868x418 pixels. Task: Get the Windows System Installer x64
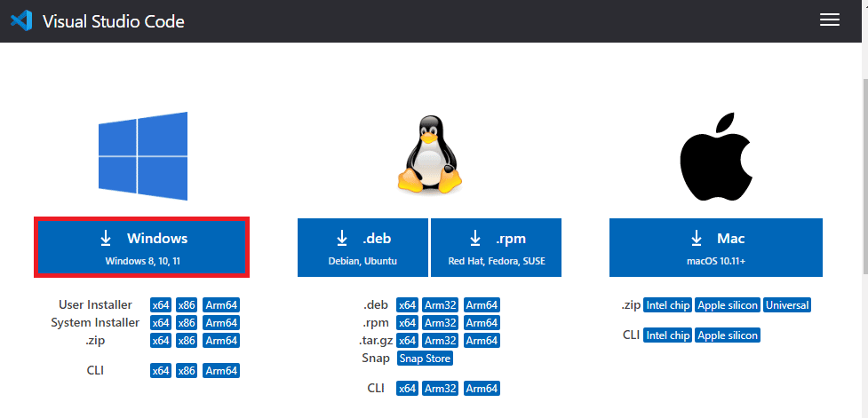coord(161,323)
